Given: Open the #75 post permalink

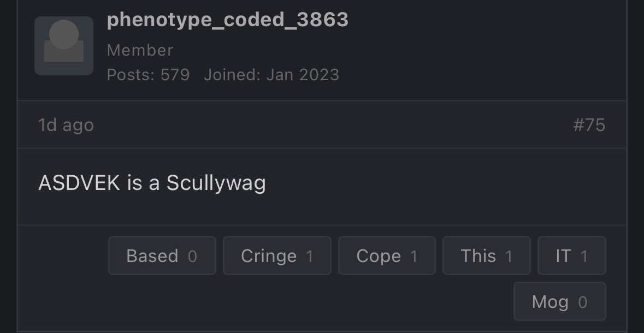Looking at the screenshot, I should coord(589,125).
